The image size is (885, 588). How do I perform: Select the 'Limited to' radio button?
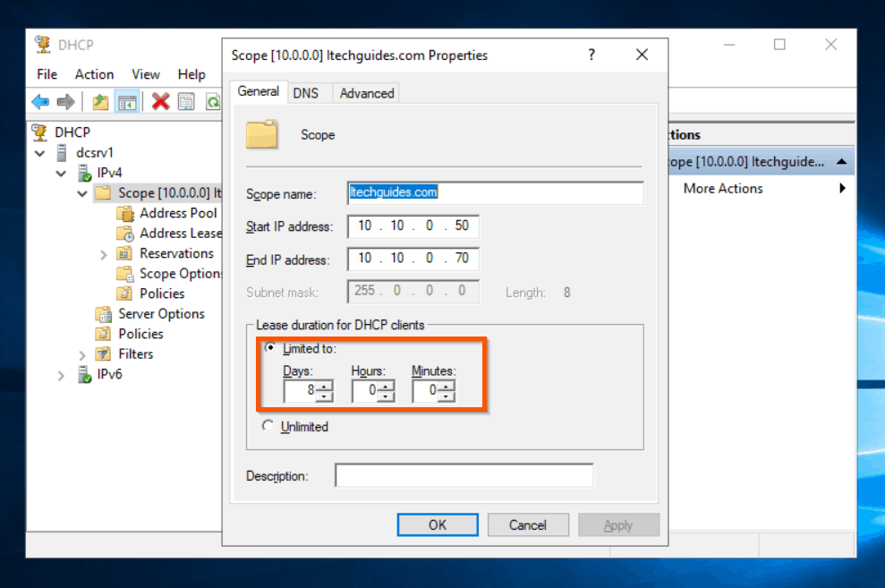(269, 348)
